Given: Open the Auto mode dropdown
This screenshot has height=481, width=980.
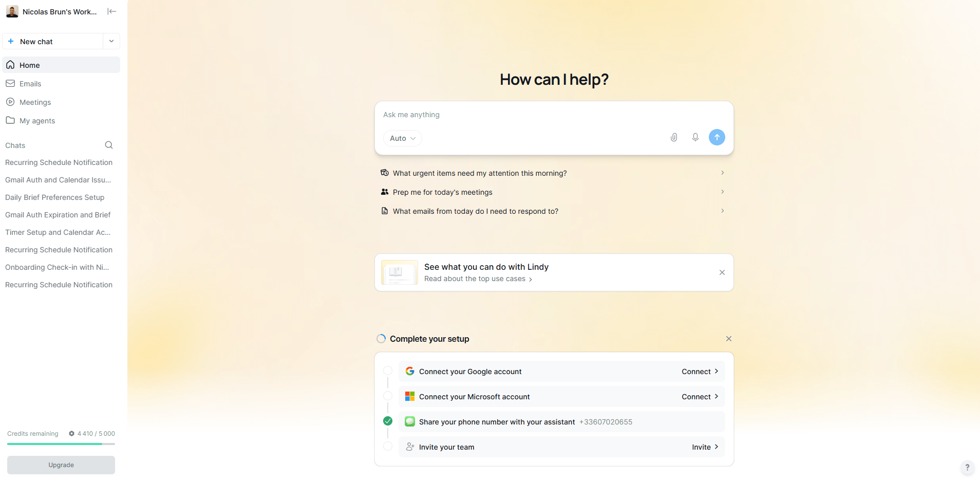Looking at the screenshot, I should [403, 138].
